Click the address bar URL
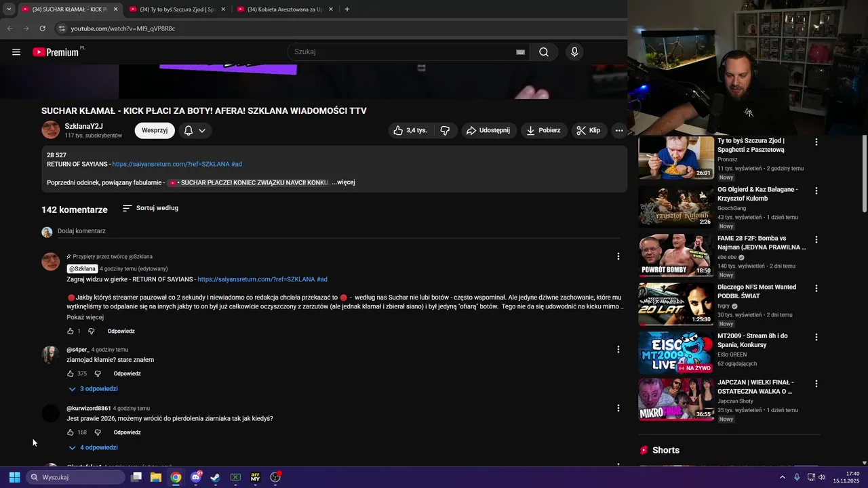Viewport: 868px width, 488px height. click(x=123, y=28)
